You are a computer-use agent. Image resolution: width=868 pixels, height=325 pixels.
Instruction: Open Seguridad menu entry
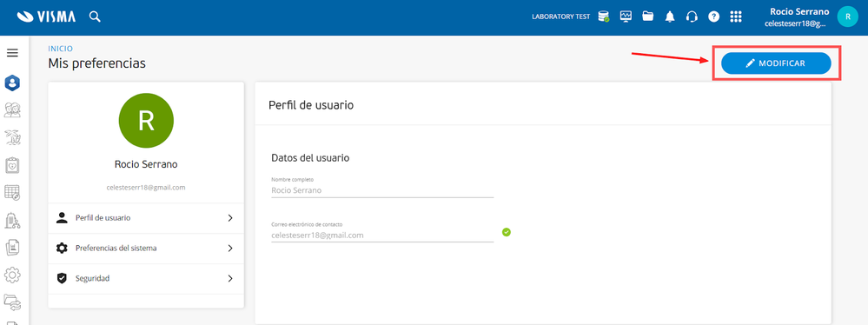click(146, 278)
